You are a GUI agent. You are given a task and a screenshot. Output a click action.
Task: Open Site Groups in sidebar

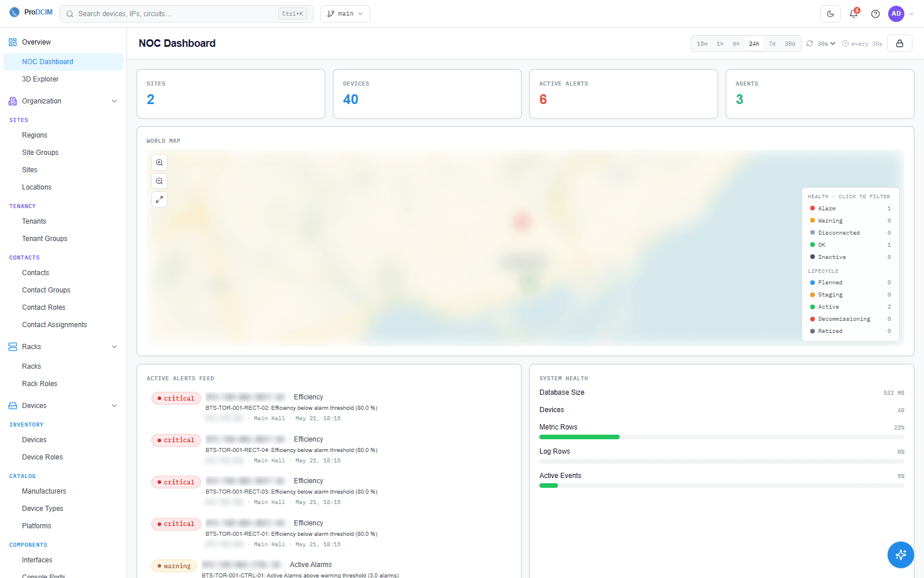coord(63,153)
